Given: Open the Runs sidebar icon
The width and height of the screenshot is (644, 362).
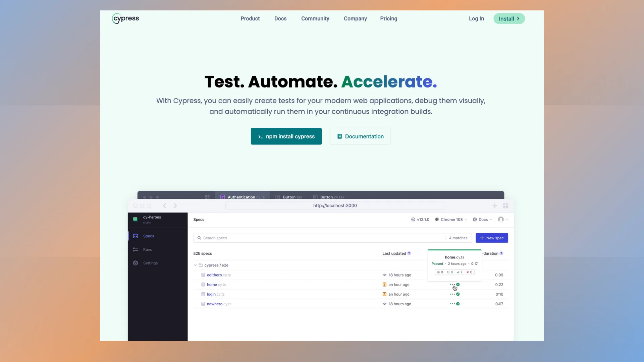Looking at the screenshot, I should coord(136,249).
